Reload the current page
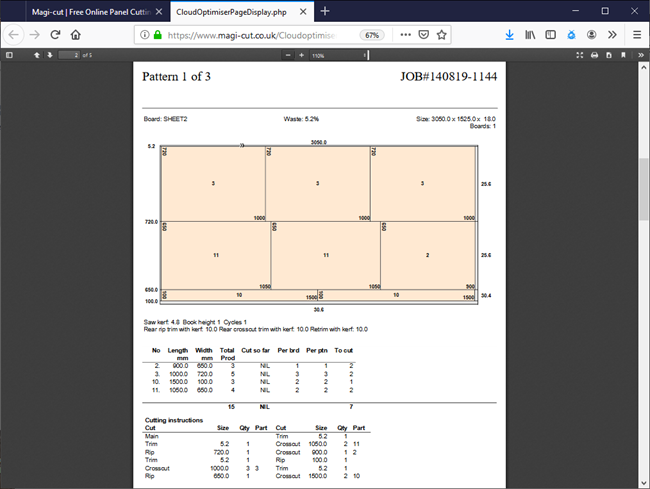Viewport: 650px width, 489px height. point(57,34)
